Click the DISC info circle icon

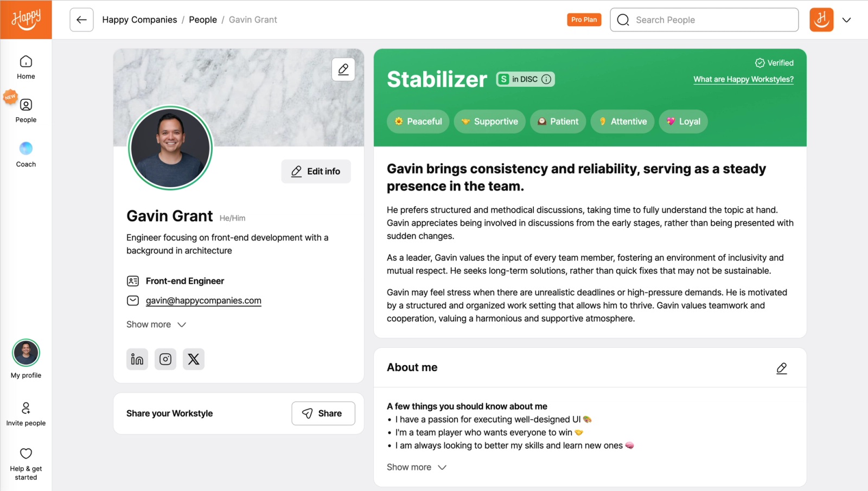(x=546, y=79)
